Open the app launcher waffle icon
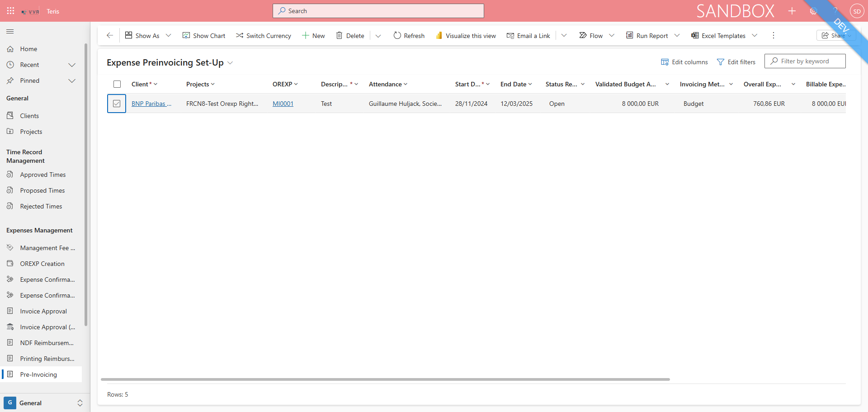Image resolution: width=868 pixels, height=412 pixels. pyautogui.click(x=11, y=11)
